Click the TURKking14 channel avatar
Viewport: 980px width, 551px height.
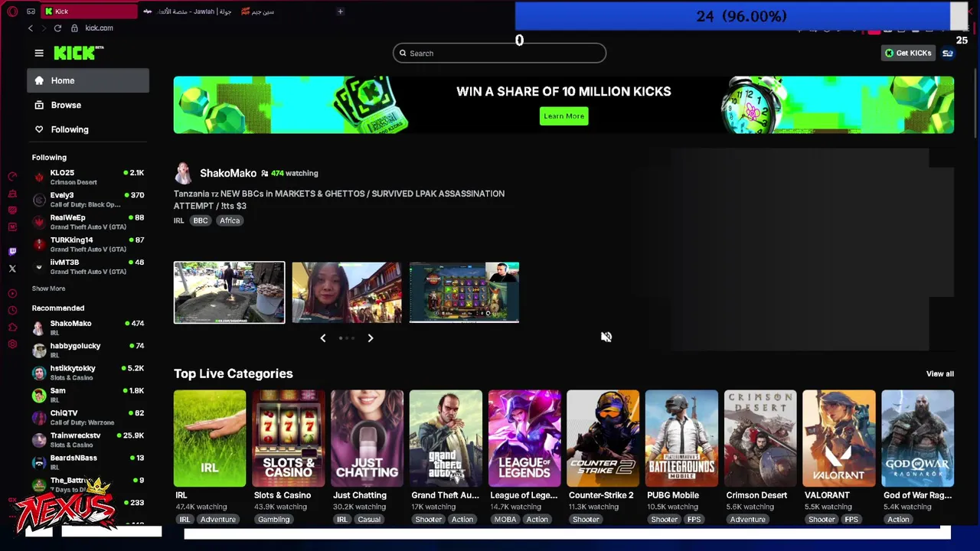coord(39,244)
